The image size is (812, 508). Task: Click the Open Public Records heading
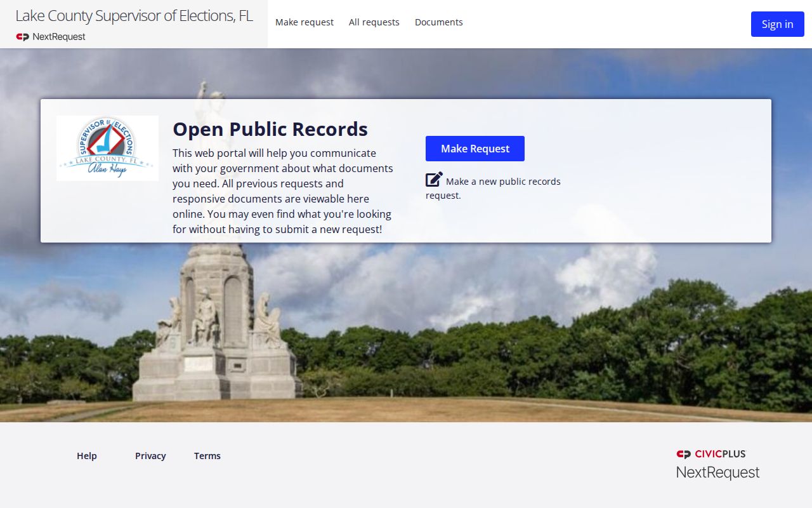coord(270,129)
